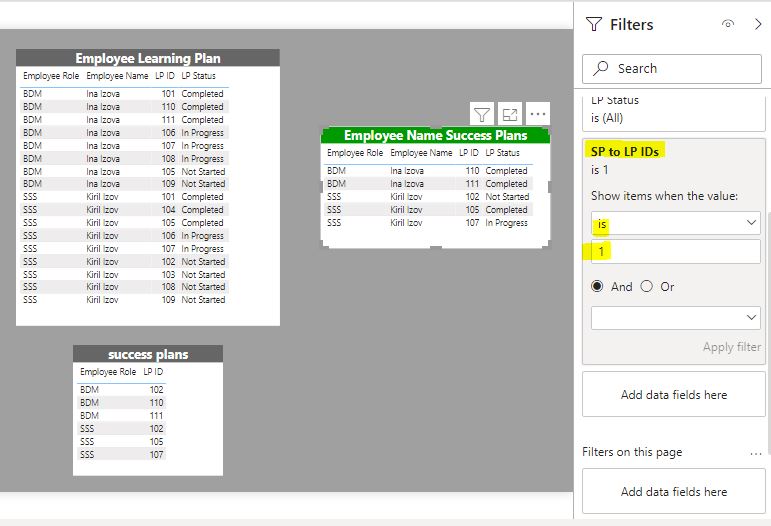Click BDM 110 row in success plans

(121, 403)
